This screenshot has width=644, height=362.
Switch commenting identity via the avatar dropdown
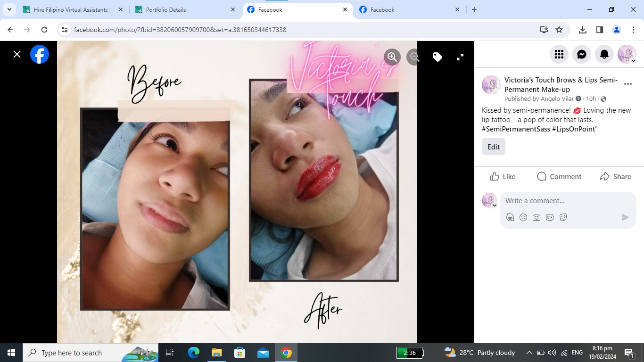[x=489, y=200]
